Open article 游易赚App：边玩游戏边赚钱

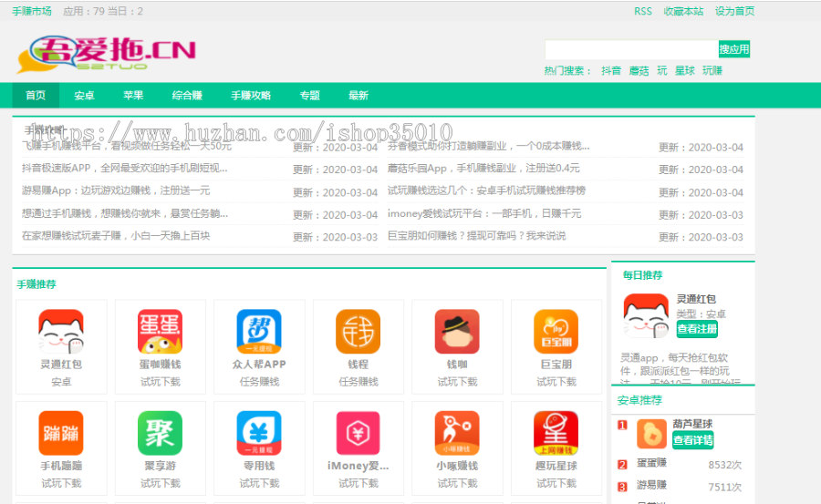click(x=116, y=190)
